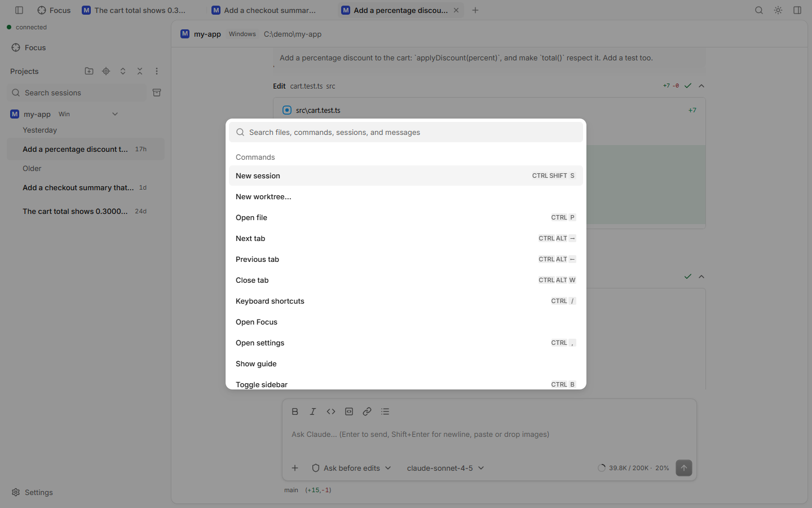Image resolution: width=812 pixels, height=508 pixels.
Task: Toggle the right side panel icon
Action: [x=797, y=10]
